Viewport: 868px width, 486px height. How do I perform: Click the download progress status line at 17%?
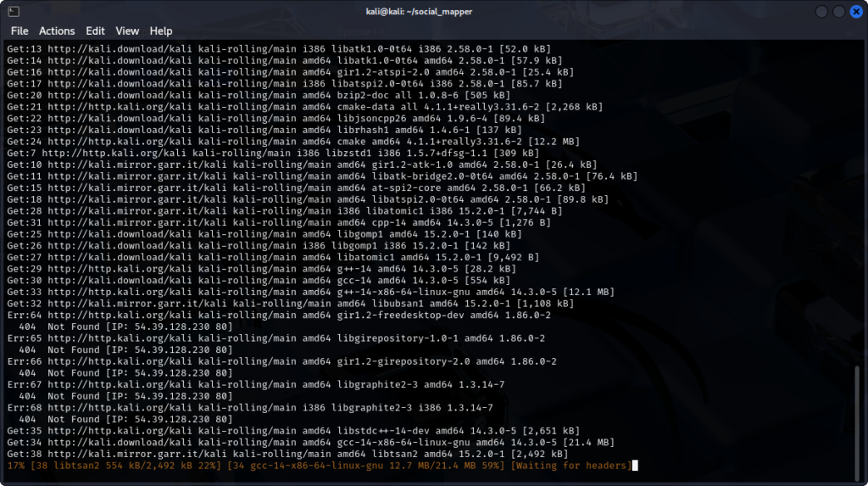(254, 465)
